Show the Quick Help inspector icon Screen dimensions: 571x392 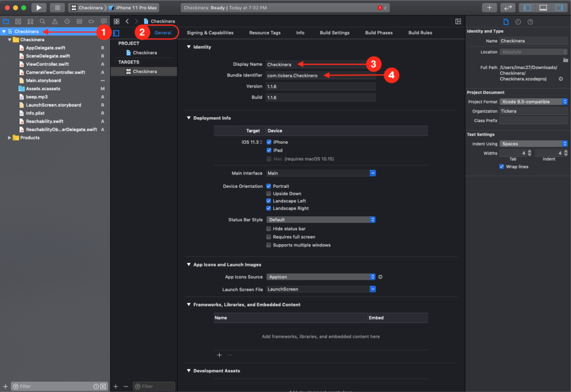coord(530,22)
